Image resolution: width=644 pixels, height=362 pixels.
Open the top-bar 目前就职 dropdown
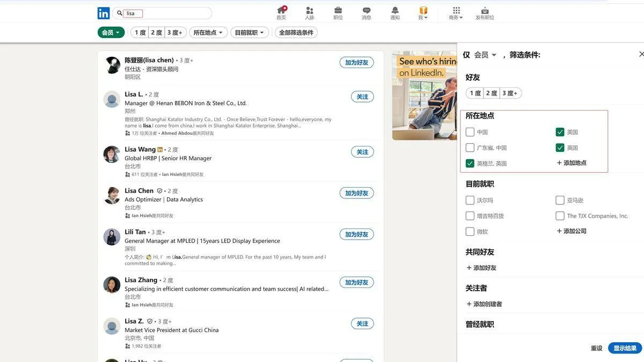250,32
